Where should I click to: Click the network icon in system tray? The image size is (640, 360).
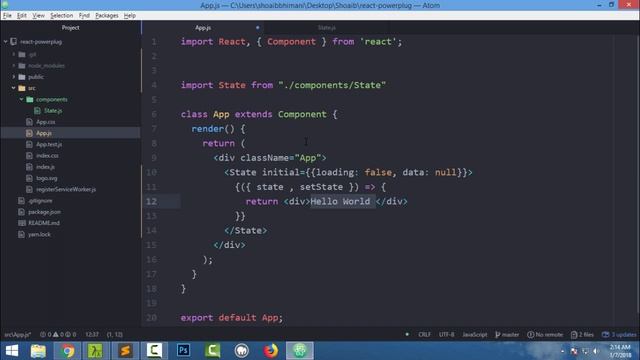585,351
